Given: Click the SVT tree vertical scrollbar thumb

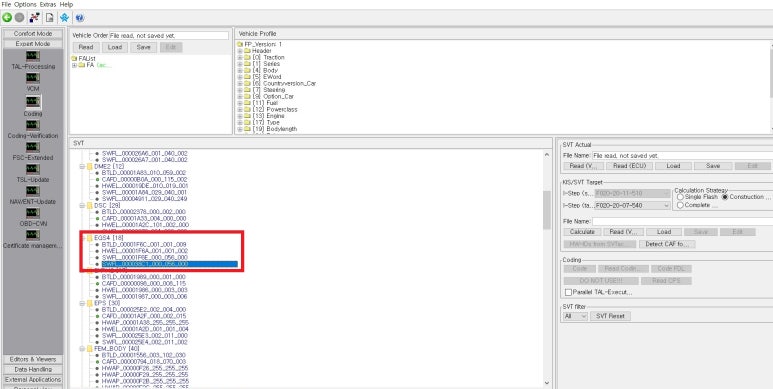Looking at the screenshot, I should 547,210.
